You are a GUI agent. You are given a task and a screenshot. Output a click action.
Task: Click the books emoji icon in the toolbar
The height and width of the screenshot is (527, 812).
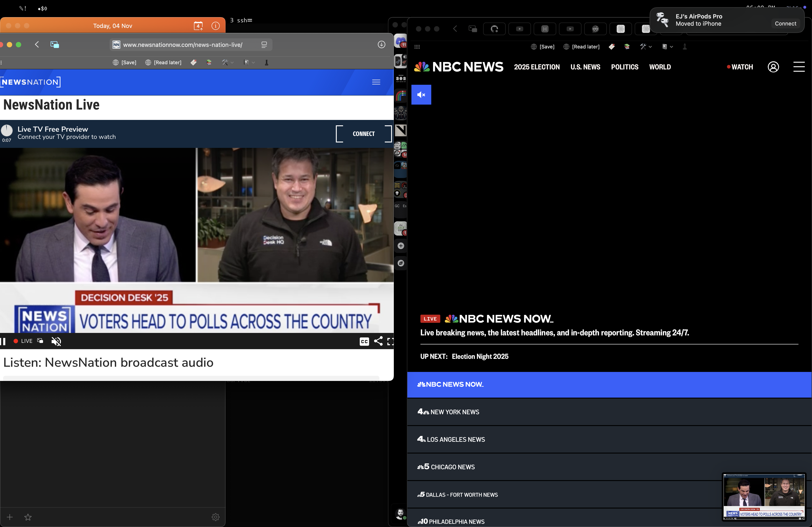(209, 62)
